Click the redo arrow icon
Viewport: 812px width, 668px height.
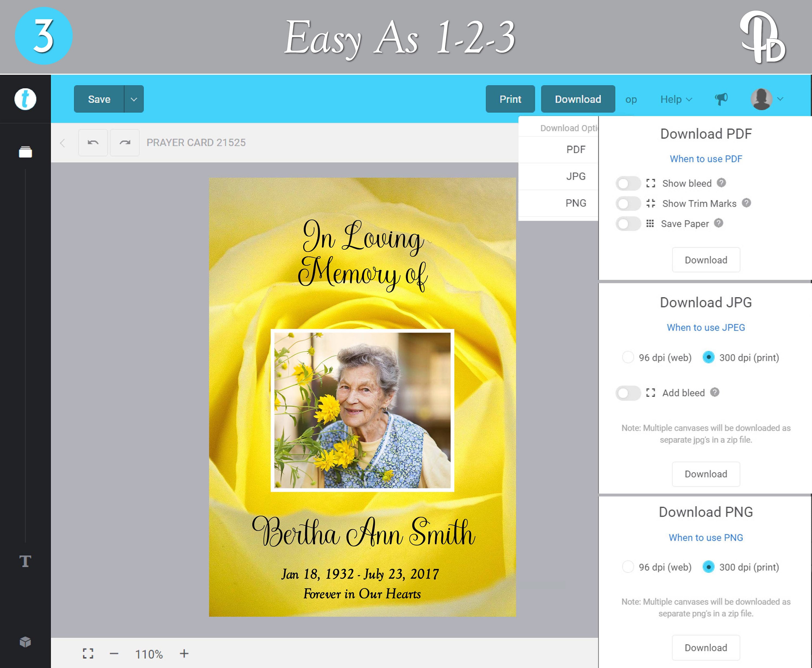coord(125,143)
